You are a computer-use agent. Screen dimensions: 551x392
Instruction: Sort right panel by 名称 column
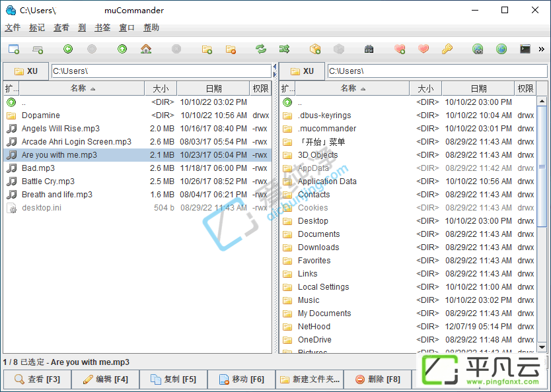click(x=352, y=88)
